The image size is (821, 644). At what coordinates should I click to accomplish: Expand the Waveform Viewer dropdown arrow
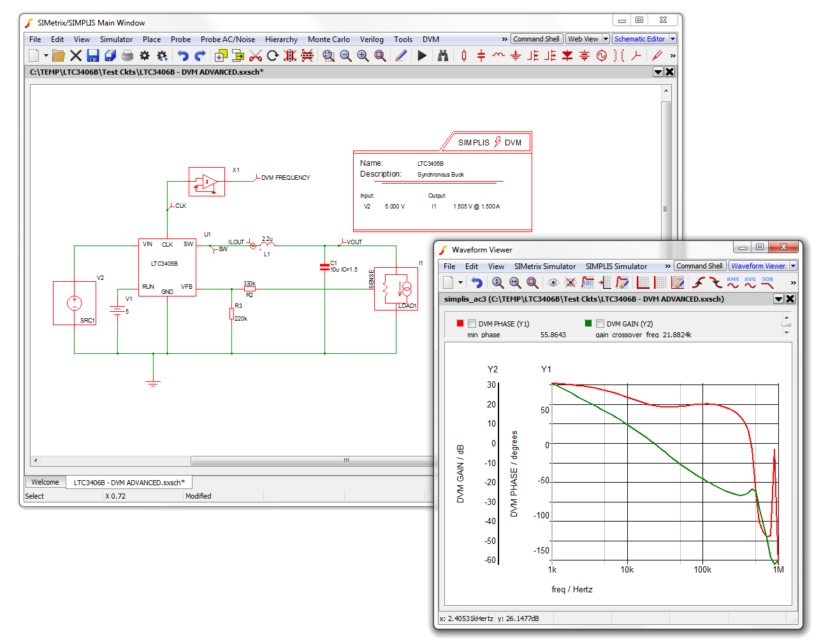tap(793, 266)
